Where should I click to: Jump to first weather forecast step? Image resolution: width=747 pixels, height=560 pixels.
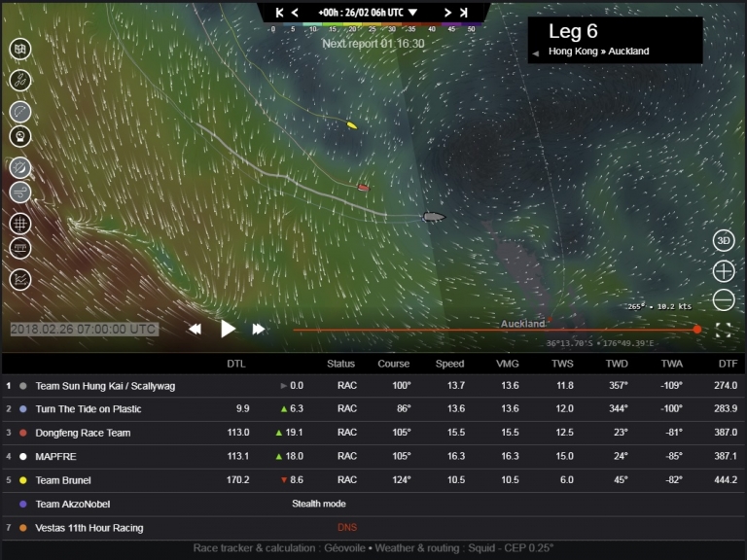tap(280, 13)
